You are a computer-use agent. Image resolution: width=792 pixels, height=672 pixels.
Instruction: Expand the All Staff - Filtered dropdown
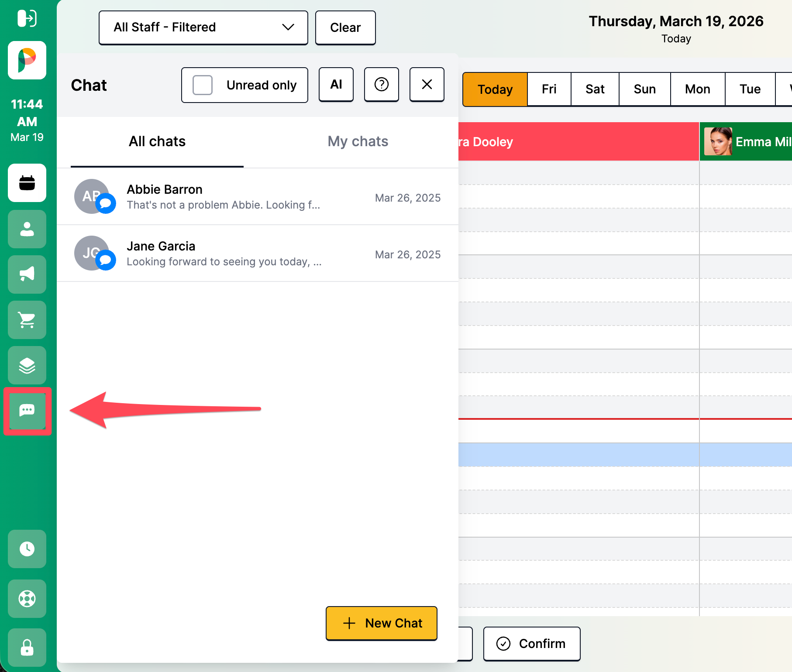coord(203,27)
